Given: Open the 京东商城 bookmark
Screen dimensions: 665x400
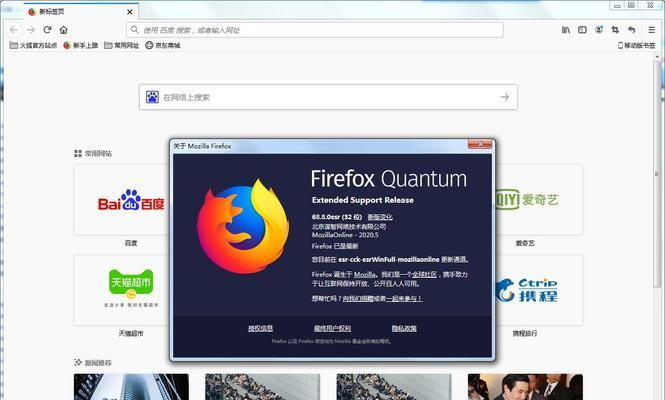Looking at the screenshot, I should click(x=163, y=45).
